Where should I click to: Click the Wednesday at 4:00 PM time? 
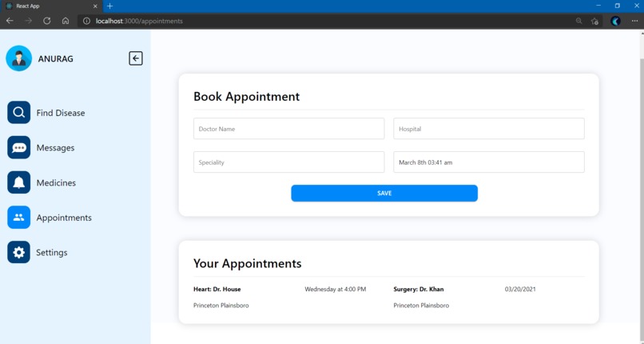[x=335, y=290]
